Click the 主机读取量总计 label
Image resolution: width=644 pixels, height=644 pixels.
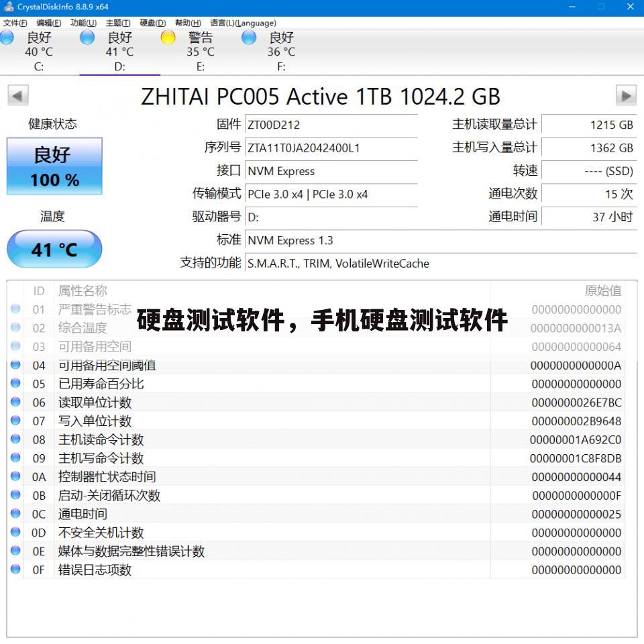(x=494, y=124)
